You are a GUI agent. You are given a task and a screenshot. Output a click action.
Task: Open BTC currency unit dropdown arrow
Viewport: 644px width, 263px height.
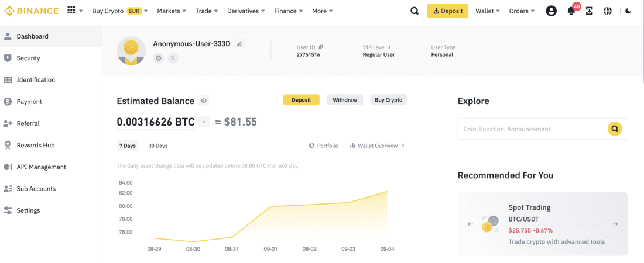coord(204,122)
